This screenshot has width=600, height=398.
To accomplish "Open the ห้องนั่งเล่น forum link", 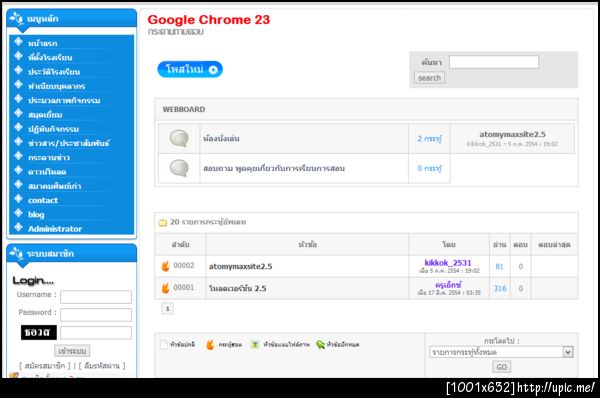I will coord(221,139).
